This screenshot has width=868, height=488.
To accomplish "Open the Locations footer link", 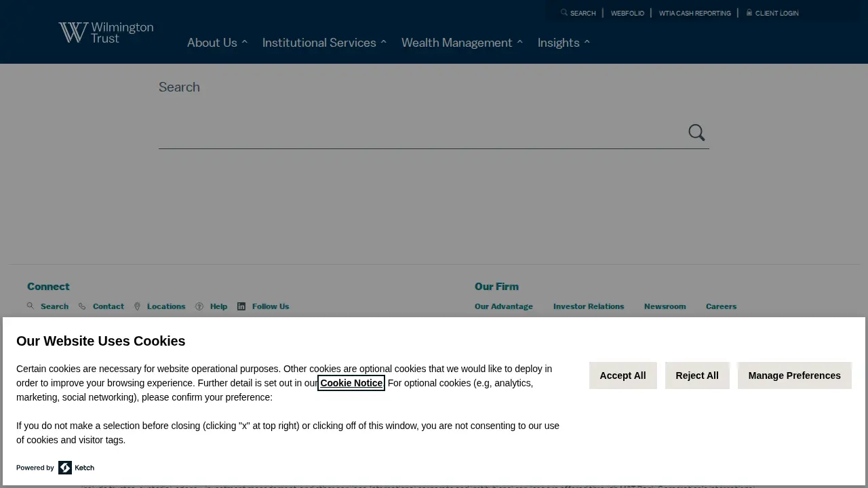I will pos(166,306).
